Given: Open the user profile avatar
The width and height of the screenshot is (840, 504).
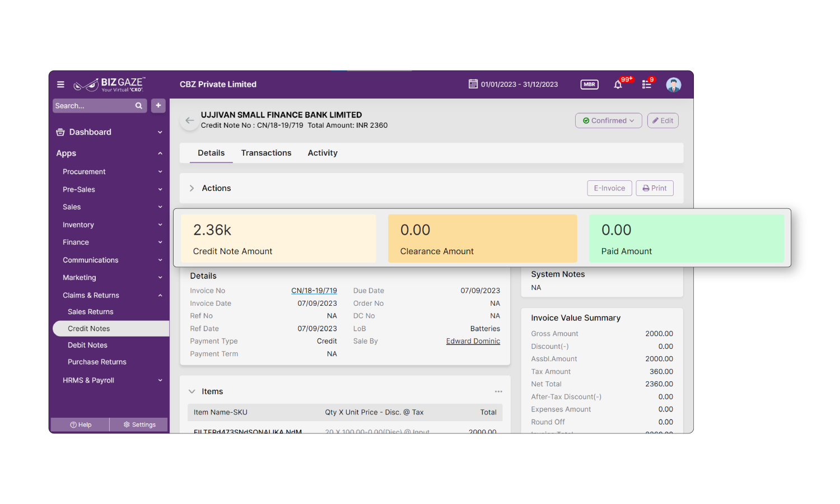Looking at the screenshot, I should pyautogui.click(x=674, y=85).
